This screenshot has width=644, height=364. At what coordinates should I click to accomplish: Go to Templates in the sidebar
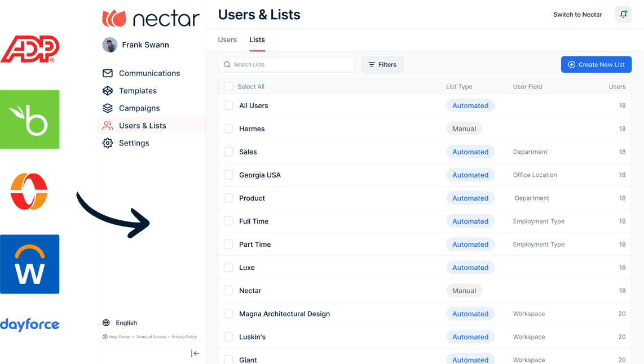tap(138, 91)
